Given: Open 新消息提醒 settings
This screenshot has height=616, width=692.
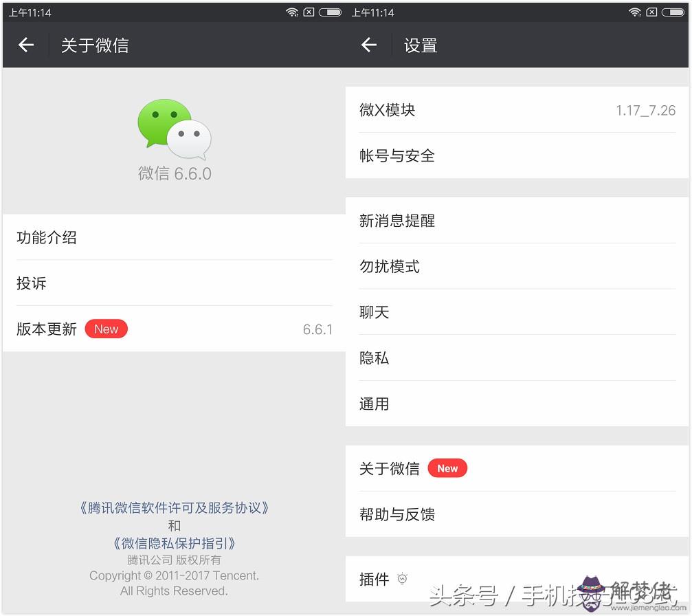Looking at the screenshot, I should (x=517, y=221).
